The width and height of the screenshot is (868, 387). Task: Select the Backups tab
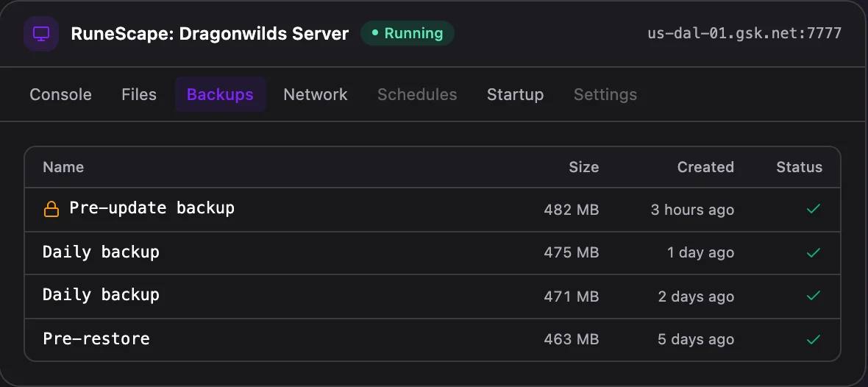[x=221, y=95]
